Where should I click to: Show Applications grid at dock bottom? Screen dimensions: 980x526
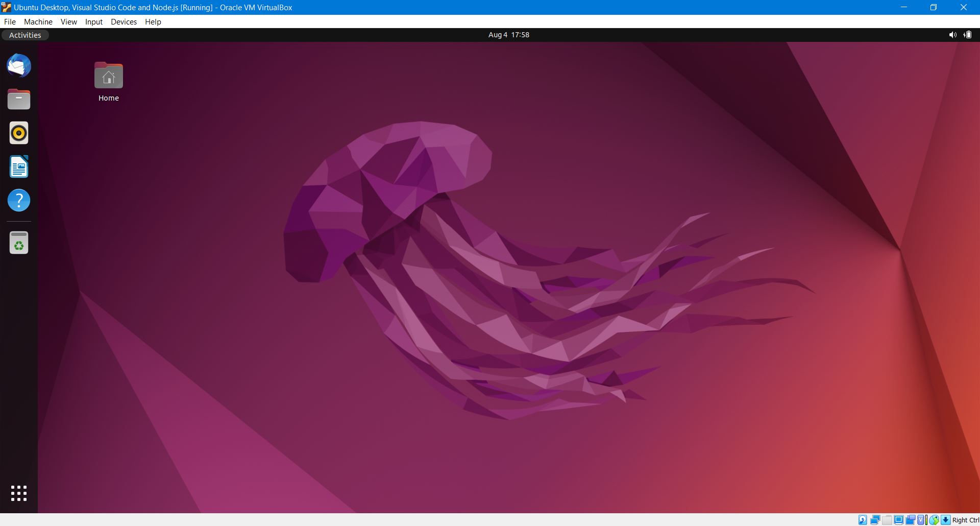[x=19, y=493]
